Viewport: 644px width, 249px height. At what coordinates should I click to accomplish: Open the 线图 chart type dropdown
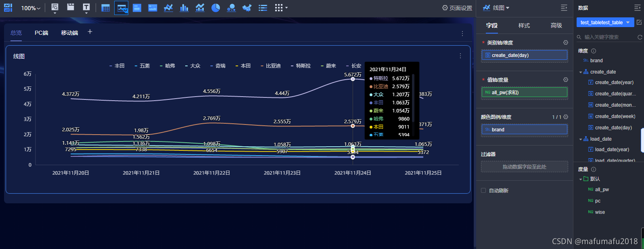click(x=496, y=8)
